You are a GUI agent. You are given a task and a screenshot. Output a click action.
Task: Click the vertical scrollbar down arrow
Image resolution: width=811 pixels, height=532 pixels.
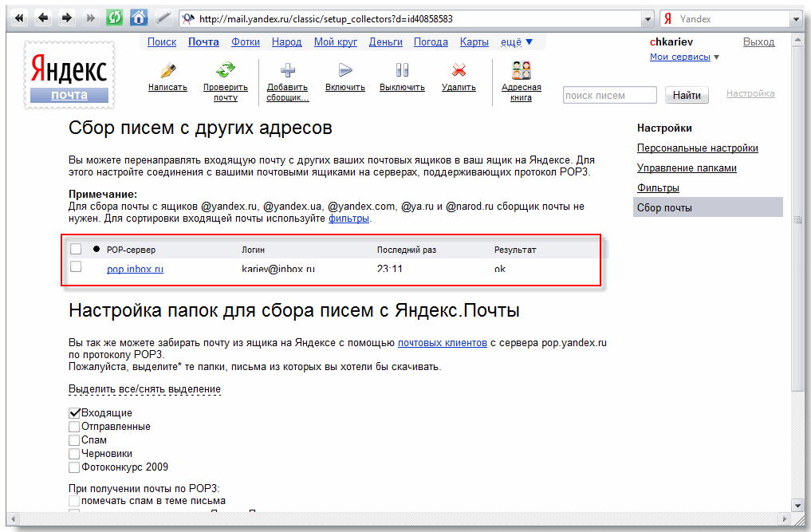point(797,506)
